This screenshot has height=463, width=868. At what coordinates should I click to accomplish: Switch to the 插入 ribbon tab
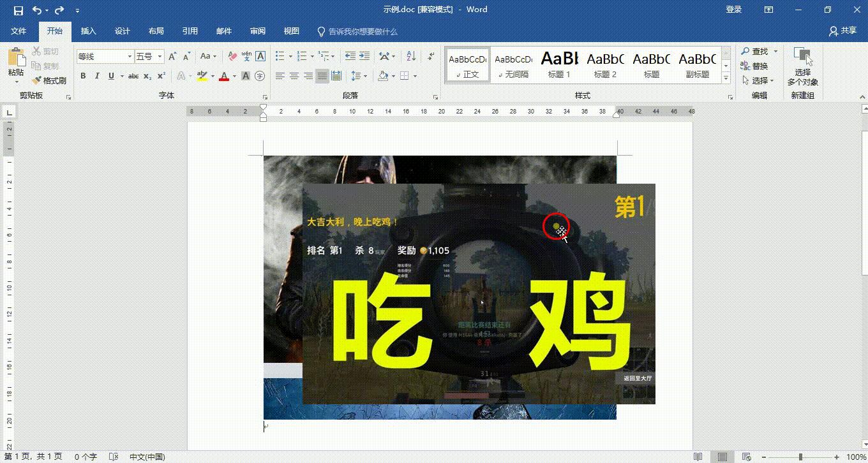click(x=89, y=31)
